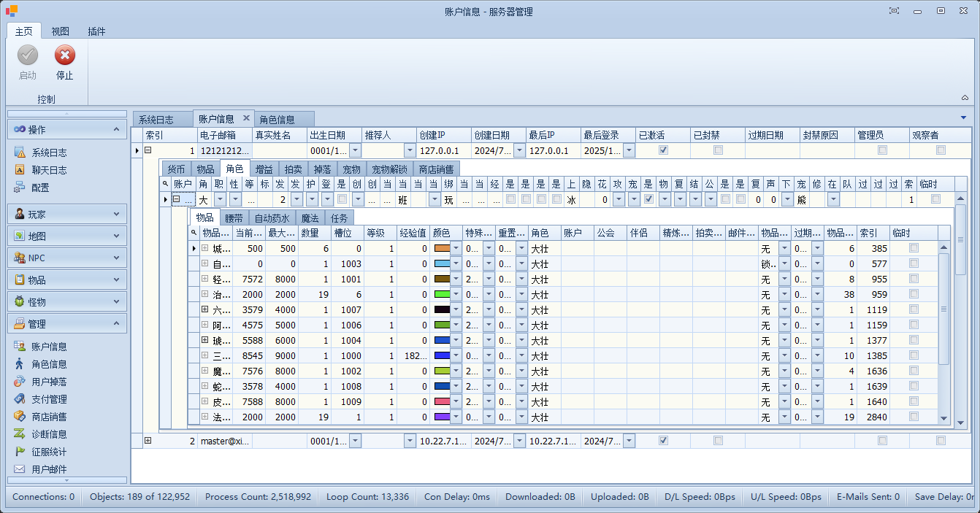Close the 账户信息 document tab
Screen dimensions: 980x513
[246, 117]
